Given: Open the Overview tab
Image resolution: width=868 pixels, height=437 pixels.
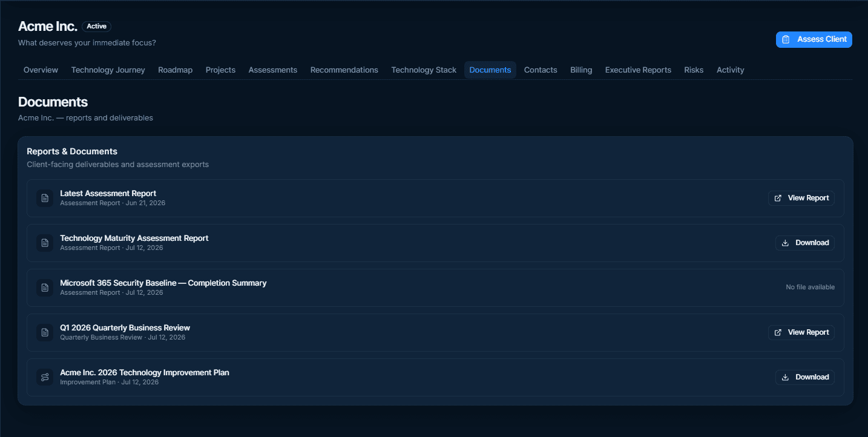Looking at the screenshot, I should [x=41, y=70].
